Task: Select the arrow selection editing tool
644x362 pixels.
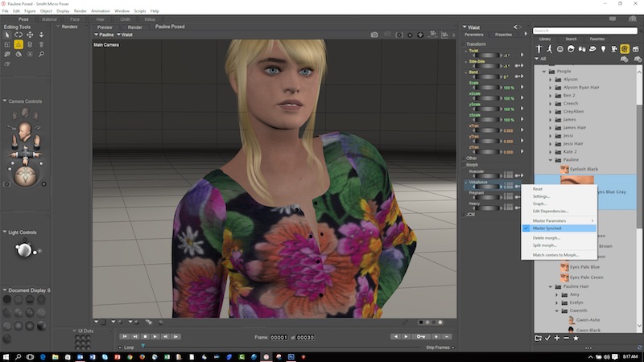Action: tap(7, 35)
